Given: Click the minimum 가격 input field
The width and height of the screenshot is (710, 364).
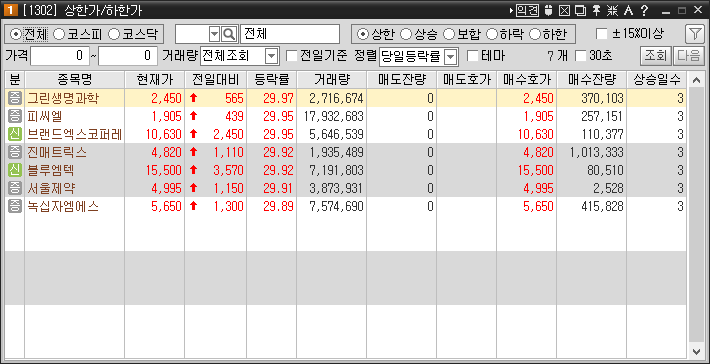Looking at the screenshot, I should [60, 56].
